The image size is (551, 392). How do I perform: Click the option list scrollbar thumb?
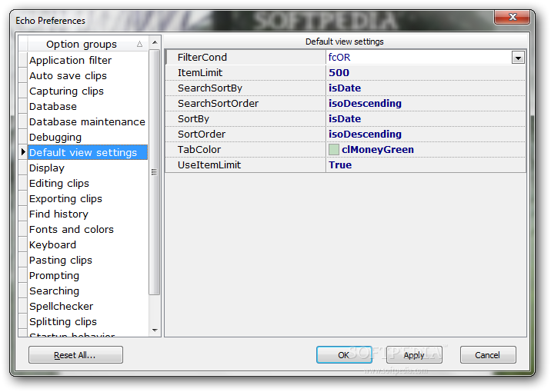155,172
